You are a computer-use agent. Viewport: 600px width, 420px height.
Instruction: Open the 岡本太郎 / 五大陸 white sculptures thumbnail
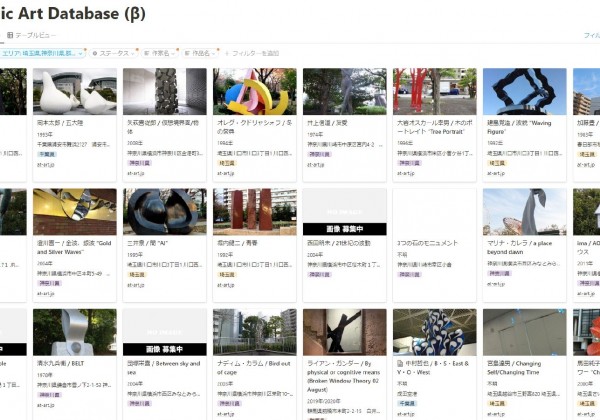click(x=75, y=91)
